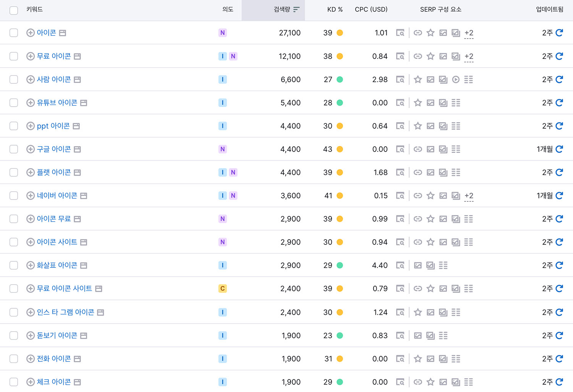
Task: Open SERP snapshot icon beside 인스 타 그램 아이콘
Action: coord(100,313)
